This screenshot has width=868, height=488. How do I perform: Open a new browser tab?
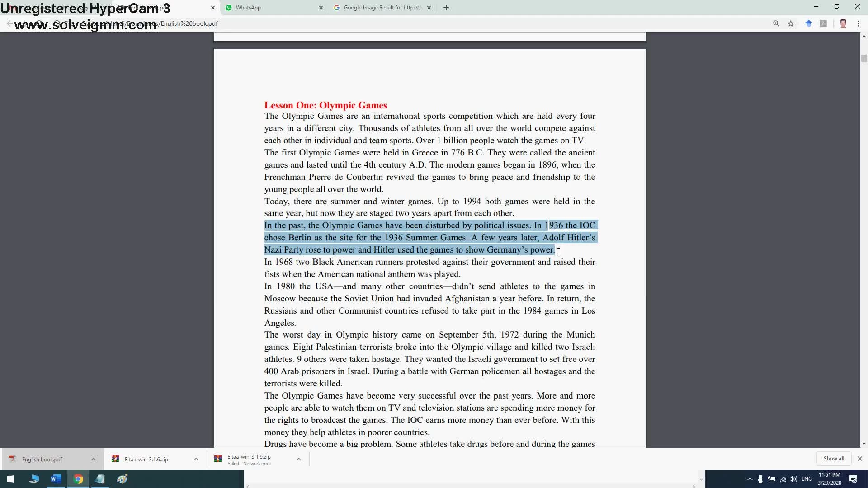tap(446, 8)
